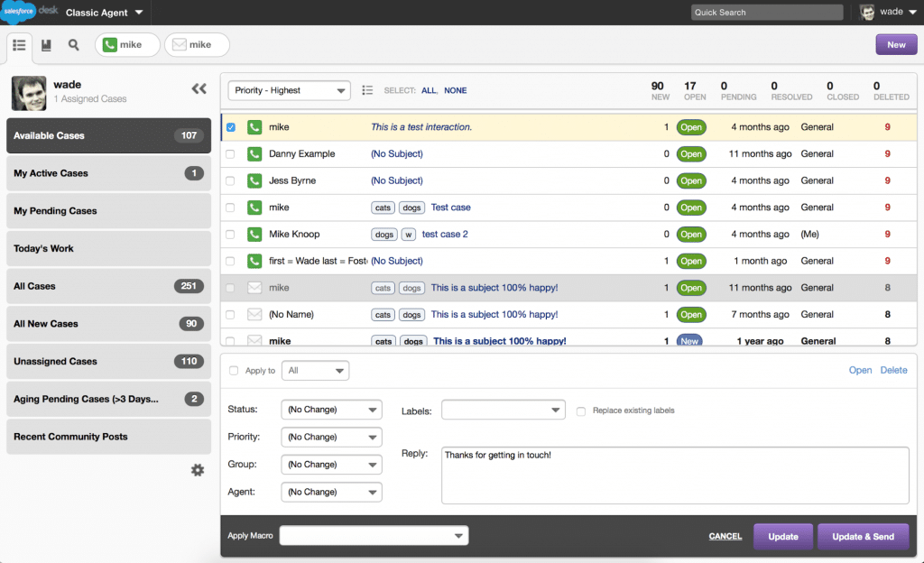Create a case with New button
The height and width of the screenshot is (563, 924).
[896, 45]
